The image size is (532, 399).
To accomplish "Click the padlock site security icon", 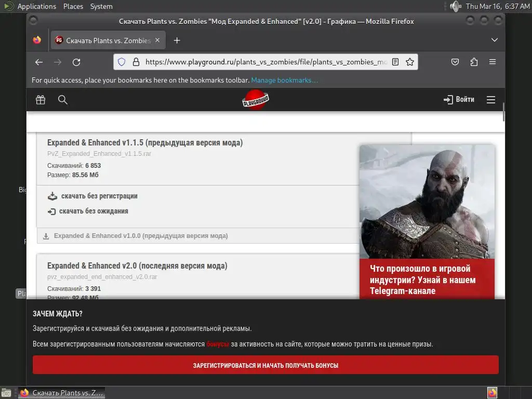I will [x=136, y=62].
